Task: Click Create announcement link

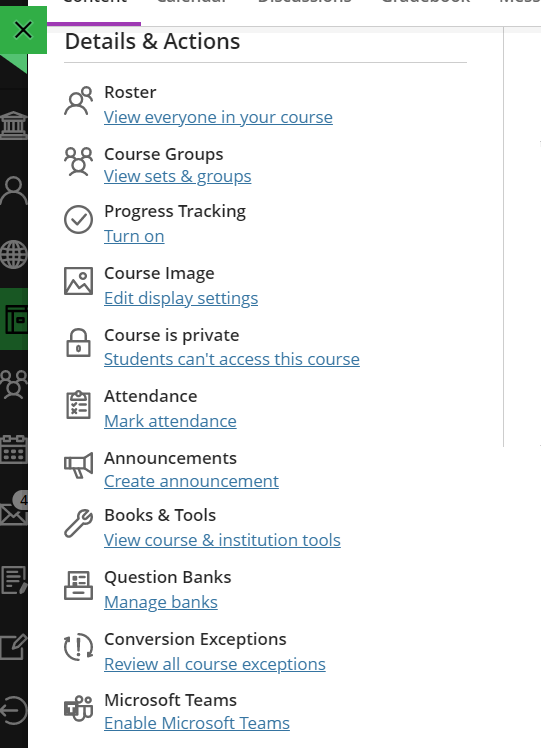Action: (x=191, y=481)
